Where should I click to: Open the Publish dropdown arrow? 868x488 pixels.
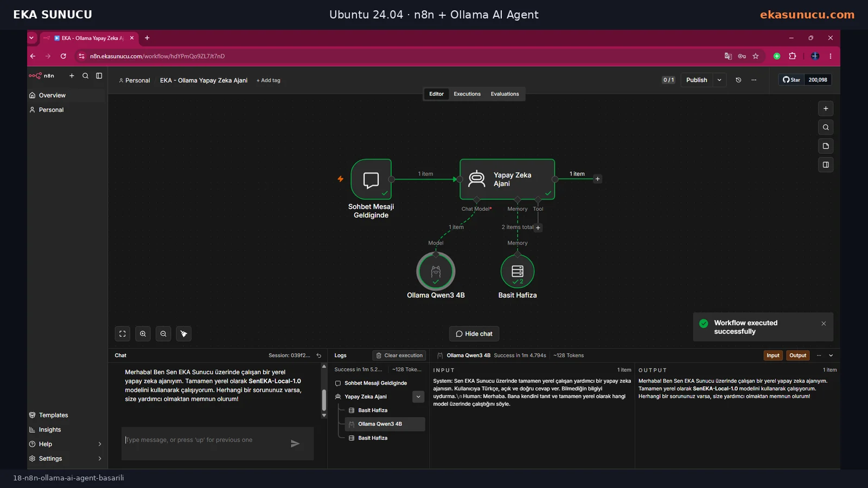point(719,80)
